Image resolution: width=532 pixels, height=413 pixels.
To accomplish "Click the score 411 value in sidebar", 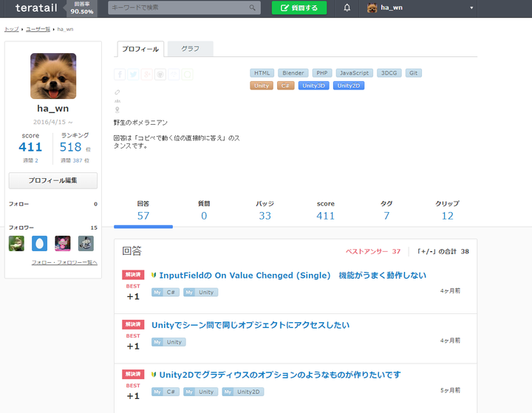I will 30,147.
